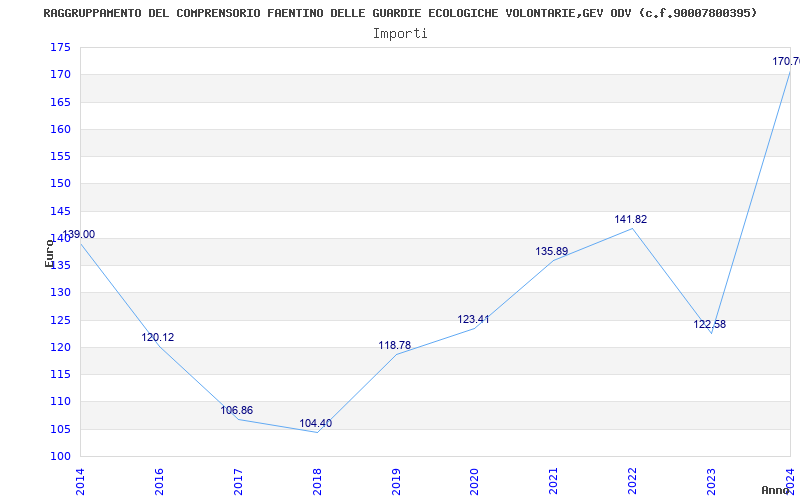Click the 2017 x-axis year label

(238, 482)
